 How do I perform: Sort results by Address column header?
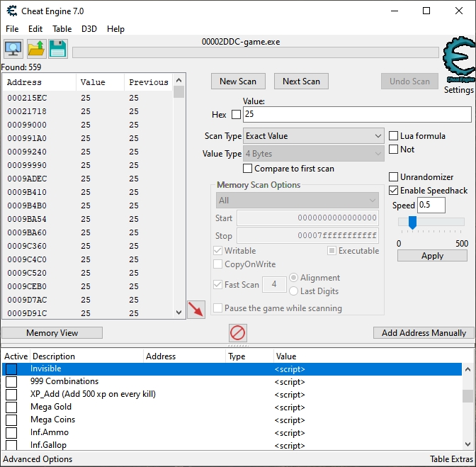39,82
